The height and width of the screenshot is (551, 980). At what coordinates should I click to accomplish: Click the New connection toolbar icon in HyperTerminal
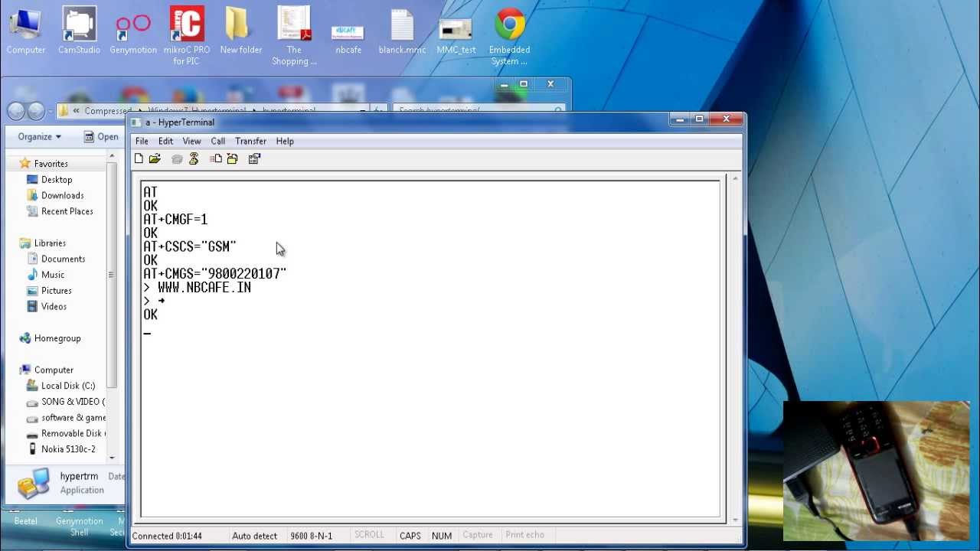139,158
